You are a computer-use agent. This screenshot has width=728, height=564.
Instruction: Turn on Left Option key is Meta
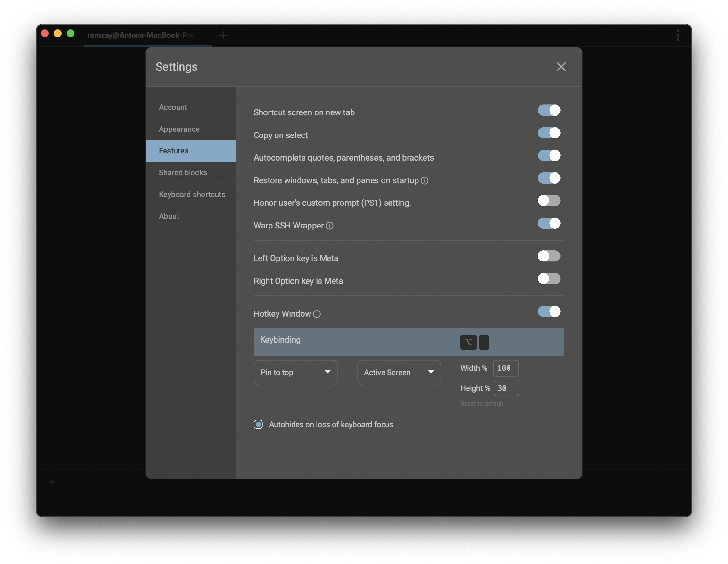pyautogui.click(x=549, y=256)
